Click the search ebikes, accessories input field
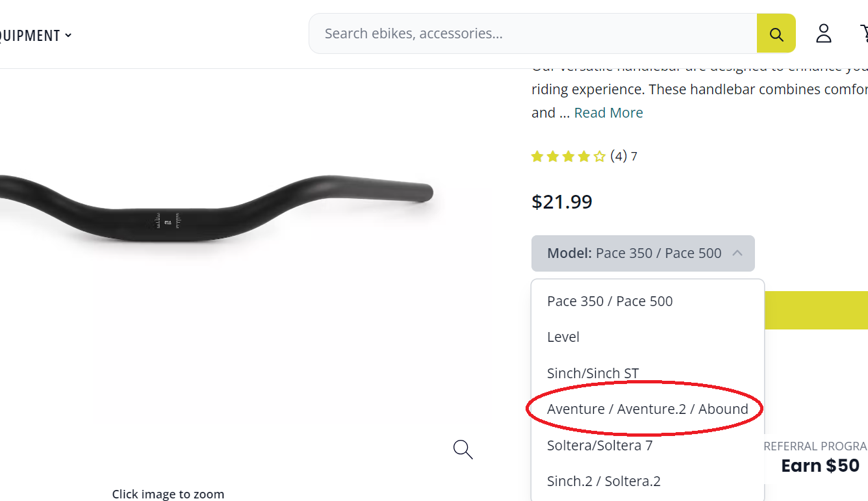The height and width of the screenshot is (501, 868). (533, 32)
